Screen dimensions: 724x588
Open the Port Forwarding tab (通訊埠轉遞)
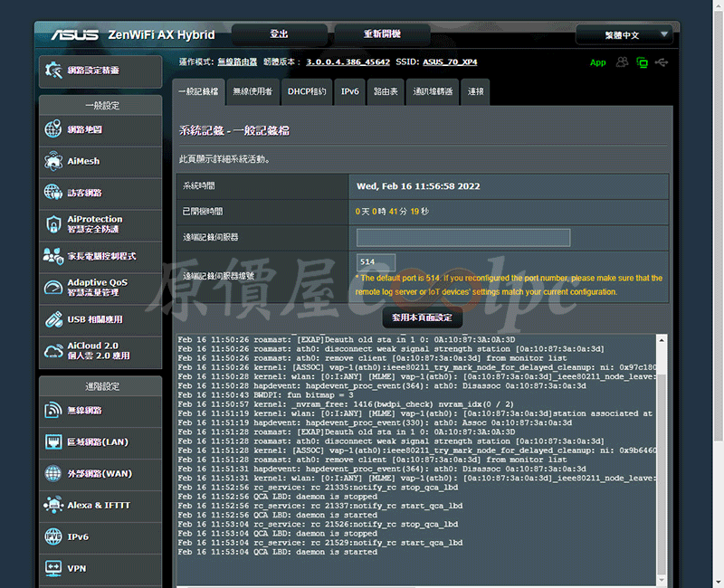click(x=433, y=91)
